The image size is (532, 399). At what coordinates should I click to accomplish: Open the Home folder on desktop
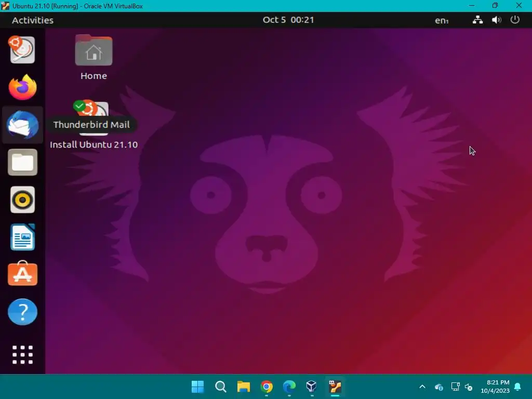(94, 50)
